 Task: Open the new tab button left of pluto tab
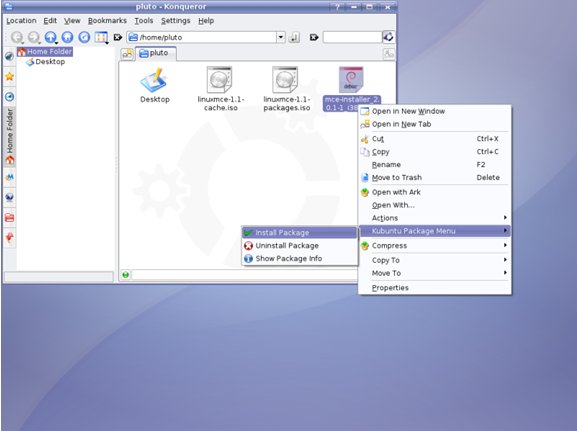(127, 54)
